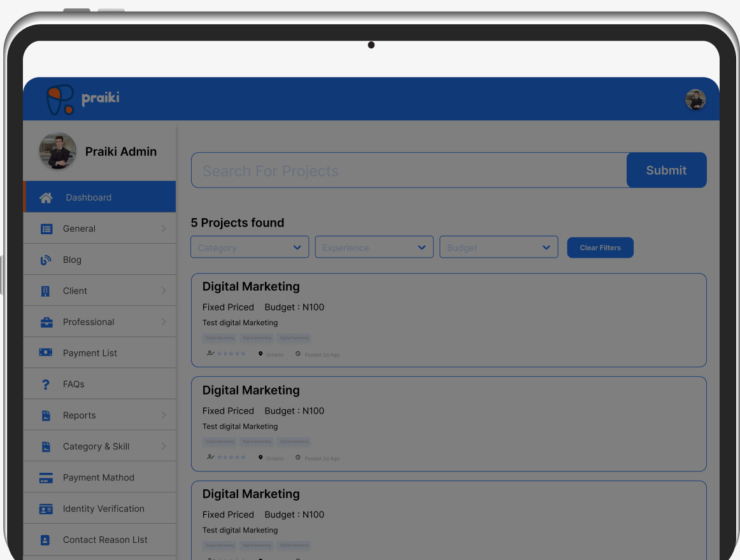The width and height of the screenshot is (740, 560).
Task: Click the Category & Skill document icon
Action: point(46,447)
